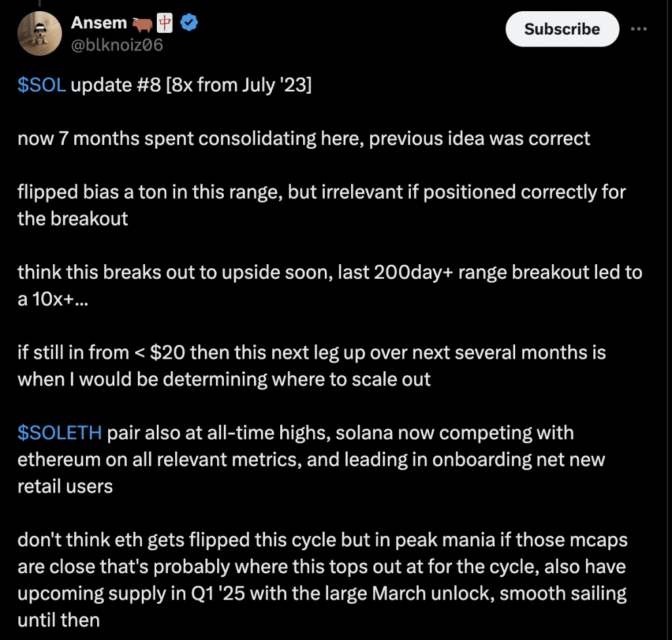Open Ansem's profile picture avatar
This screenshot has height=640, width=672.
(39, 33)
